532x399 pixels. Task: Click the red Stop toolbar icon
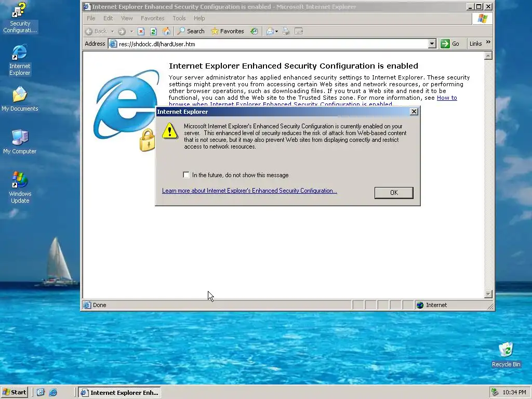[x=141, y=32]
